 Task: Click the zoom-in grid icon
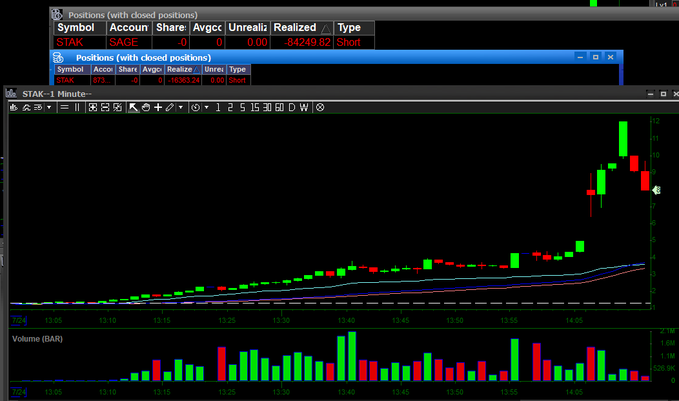tap(93, 107)
